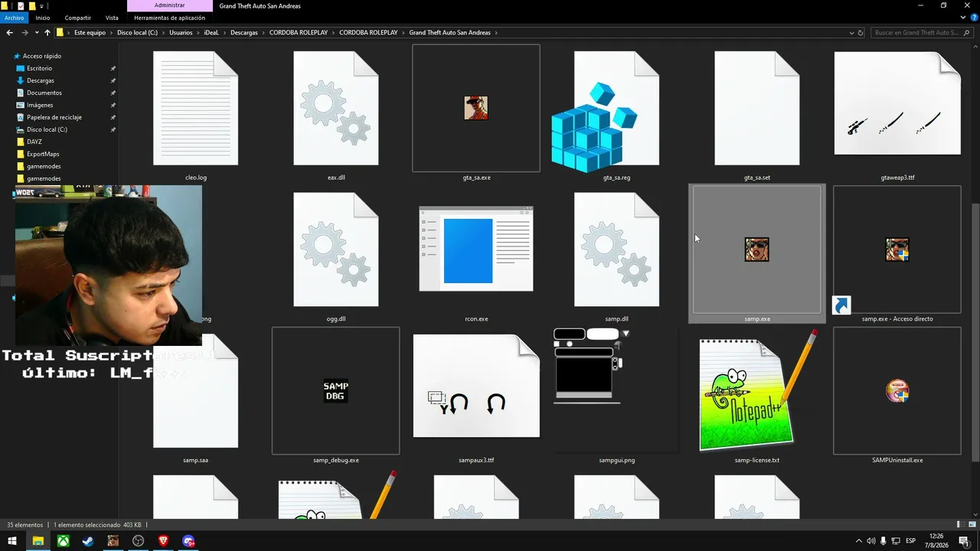Click Grand Theft Auto San Andreas breadcrumb
Screen dimensions: 980x551
coord(450,33)
